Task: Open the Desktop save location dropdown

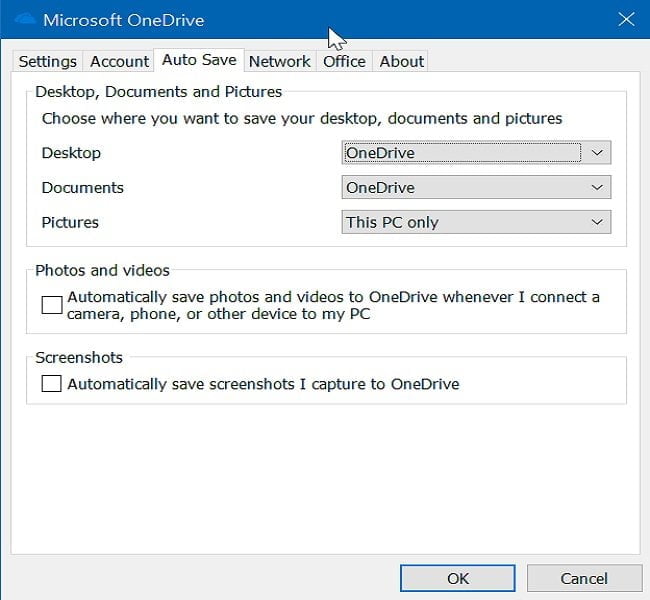Action: [476, 153]
